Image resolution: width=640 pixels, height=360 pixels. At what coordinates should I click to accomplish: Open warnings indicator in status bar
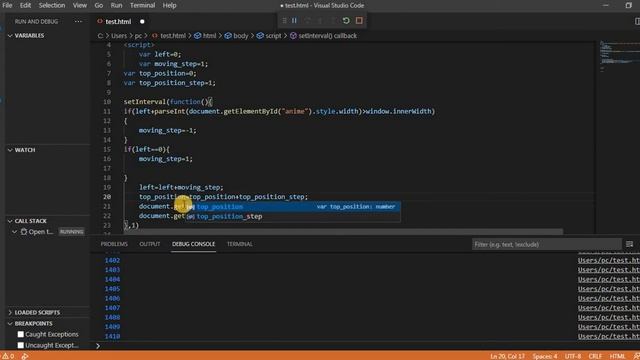pyautogui.click(x=8, y=356)
